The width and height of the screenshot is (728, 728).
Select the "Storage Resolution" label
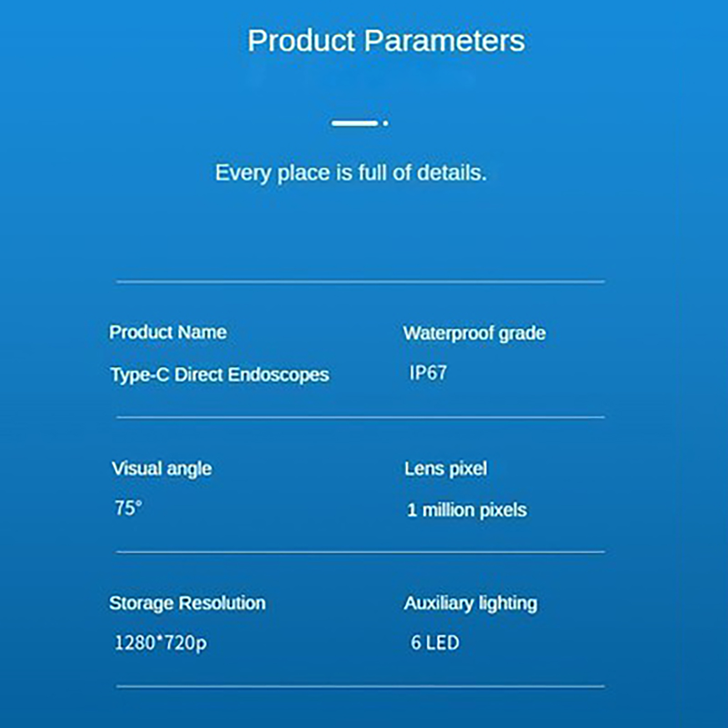187,603
